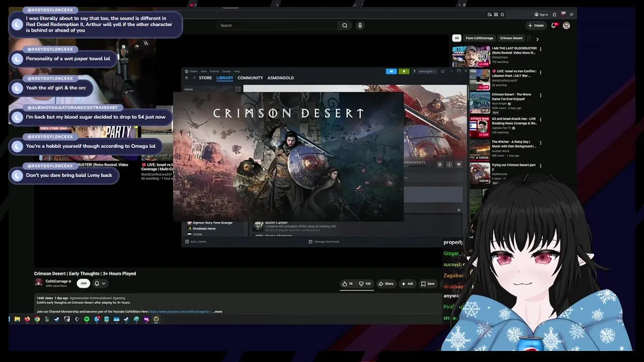Click the game info icon in Steam
This screenshot has height=362, width=644.
pos(449,164)
